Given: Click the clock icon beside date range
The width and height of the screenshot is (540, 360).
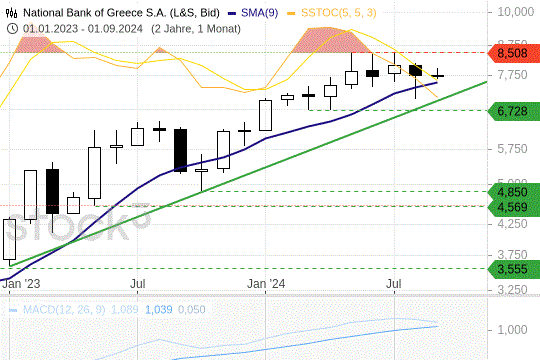Looking at the screenshot, I should 12,29.
